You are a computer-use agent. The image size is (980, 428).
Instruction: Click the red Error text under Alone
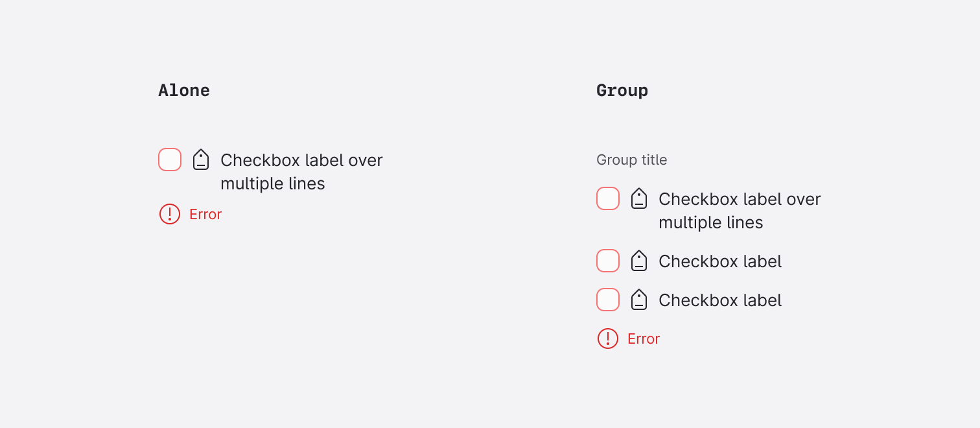click(x=205, y=215)
